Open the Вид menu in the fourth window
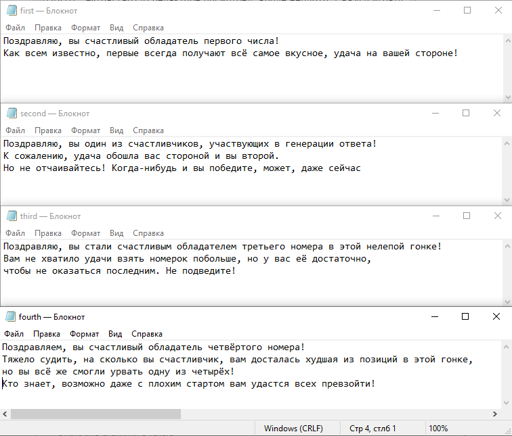Viewport: 512px width, 436px height. [115, 334]
